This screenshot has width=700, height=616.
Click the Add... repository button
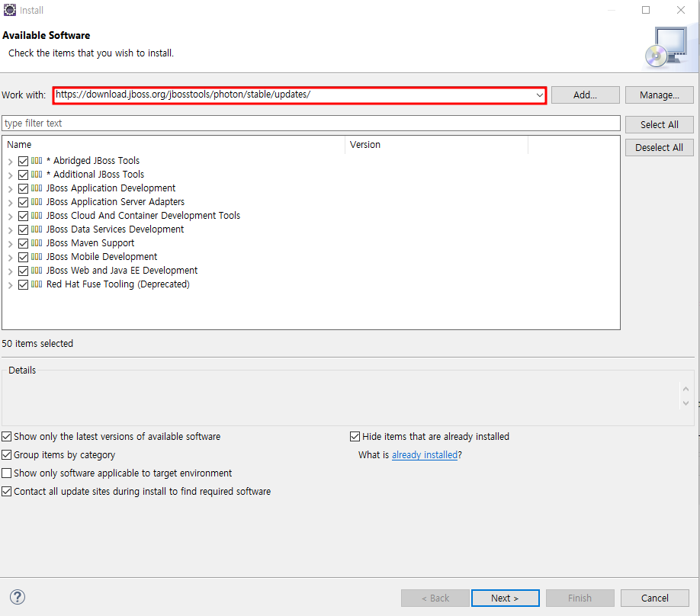[x=586, y=95]
